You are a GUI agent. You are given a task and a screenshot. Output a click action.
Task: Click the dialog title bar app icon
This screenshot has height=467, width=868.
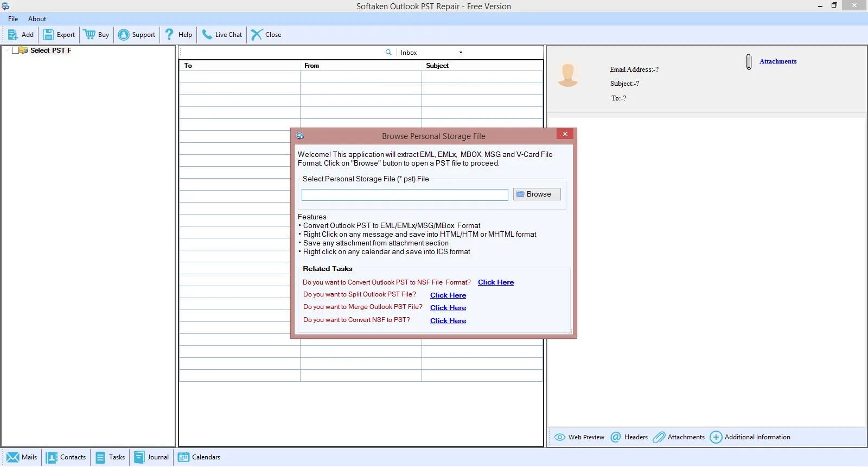[300, 136]
